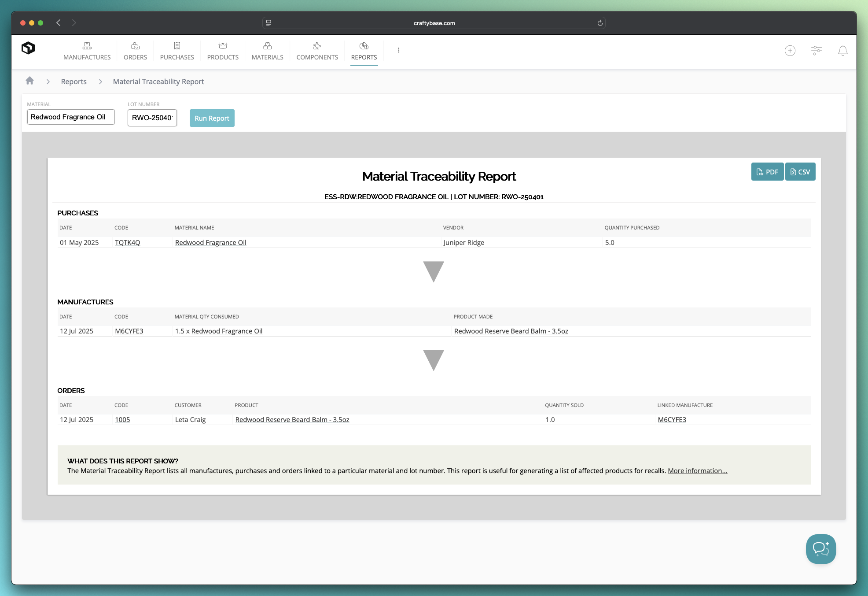868x596 pixels.
Task: Open the overflow menu next to Reports
Action: coord(398,50)
